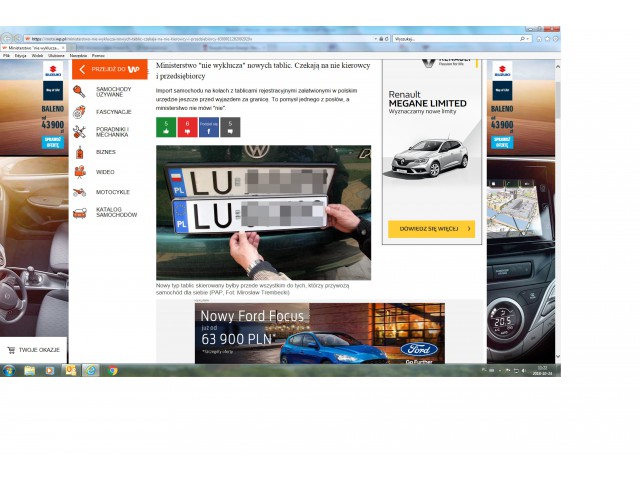Click the Windows Start button
The image size is (640, 480).
(8, 370)
